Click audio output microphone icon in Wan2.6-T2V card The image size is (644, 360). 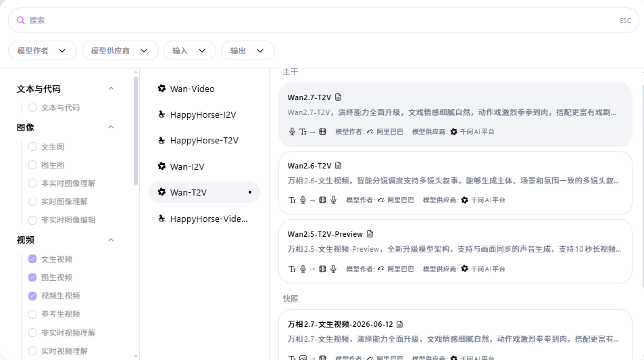point(333,200)
